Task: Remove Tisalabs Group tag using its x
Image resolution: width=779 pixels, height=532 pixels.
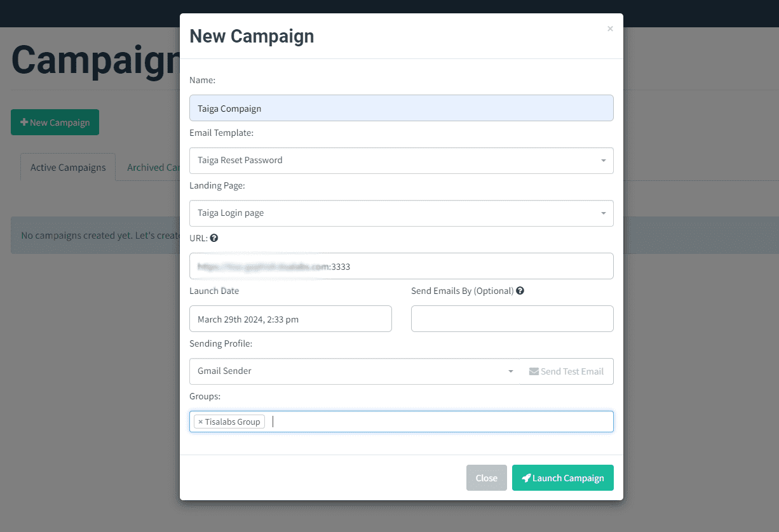Action: click(x=200, y=422)
